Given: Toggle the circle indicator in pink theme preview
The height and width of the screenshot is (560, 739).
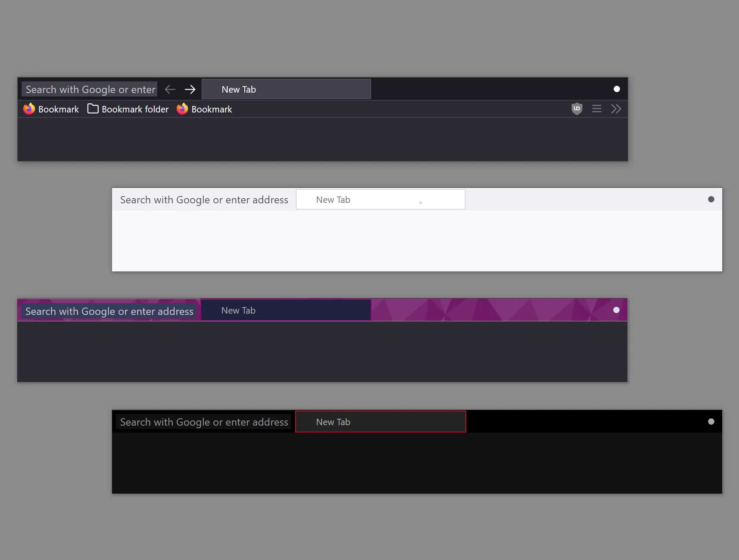Looking at the screenshot, I should point(615,310).
